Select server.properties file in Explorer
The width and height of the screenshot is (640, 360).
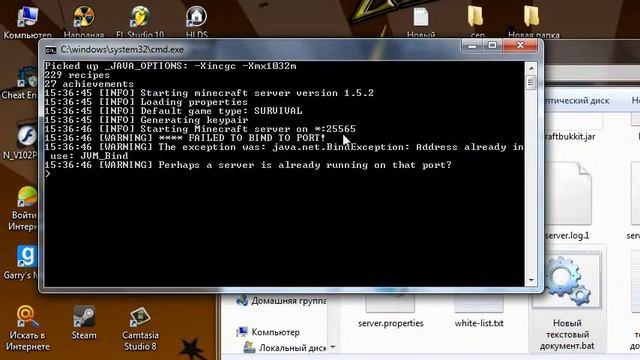click(391, 323)
